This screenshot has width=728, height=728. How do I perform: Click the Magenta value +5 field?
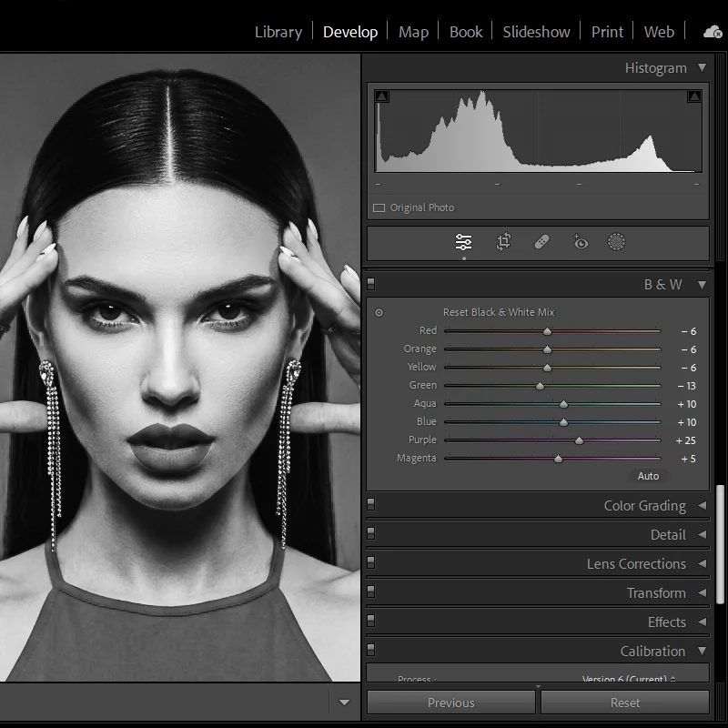(688, 459)
